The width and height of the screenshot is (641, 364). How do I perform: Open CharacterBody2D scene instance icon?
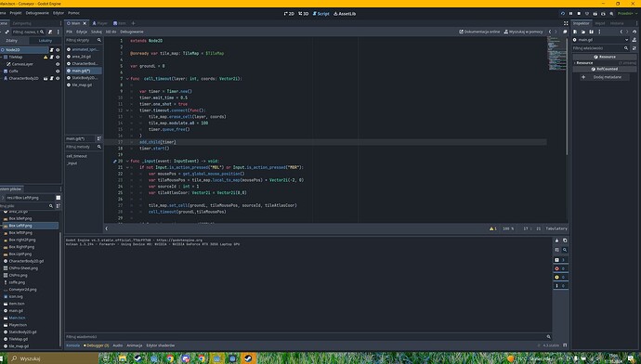(x=46, y=78)
